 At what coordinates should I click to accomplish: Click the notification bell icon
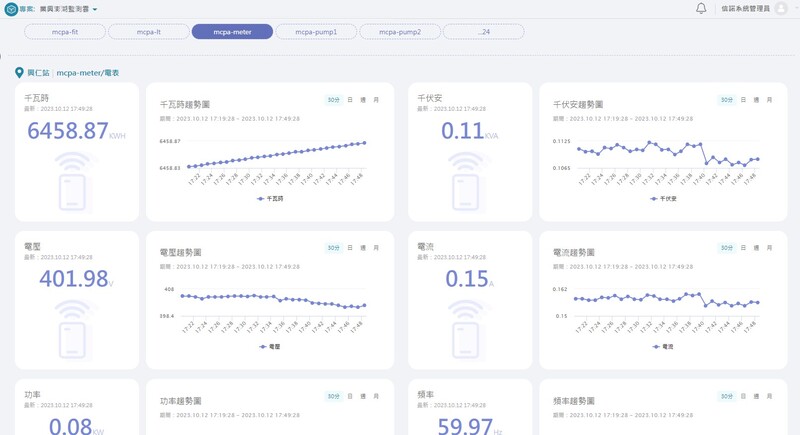(701, 9)
